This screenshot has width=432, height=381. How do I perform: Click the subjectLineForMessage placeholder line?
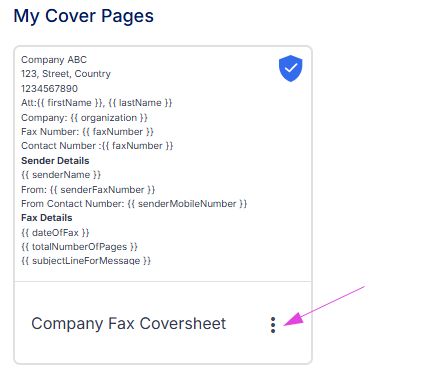tap(86, 261)
